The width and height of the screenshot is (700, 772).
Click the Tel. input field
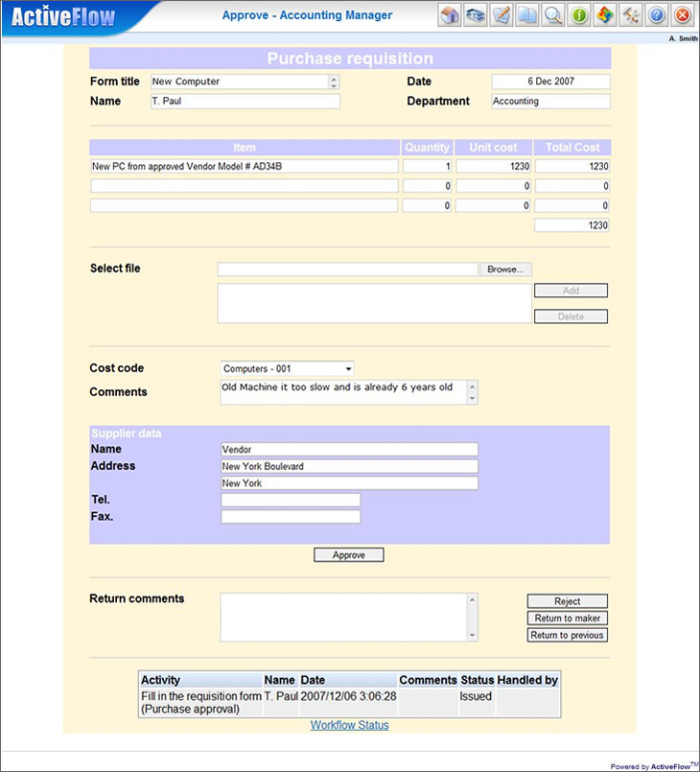(291, 501)
